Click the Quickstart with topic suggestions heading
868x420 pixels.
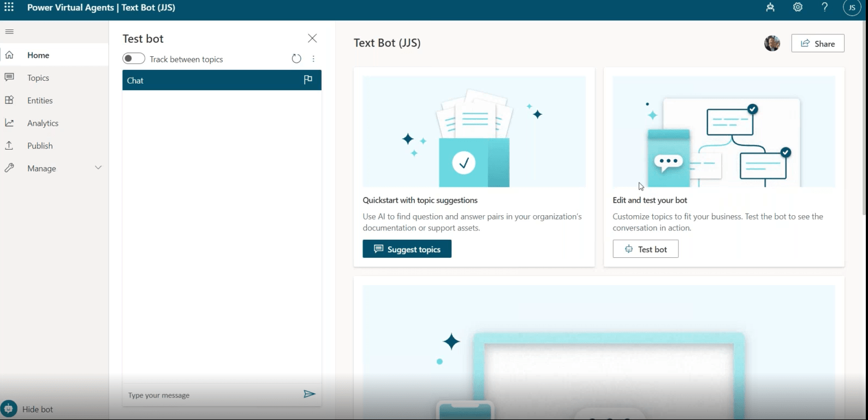[420, 200]
